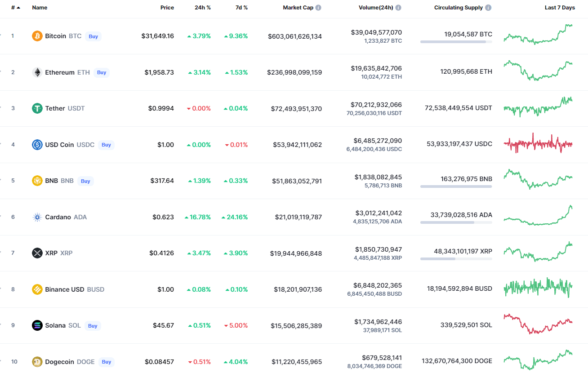
Task: Open Cardano's last 7 days sparkline chart
Action: [x=538, y=216]
